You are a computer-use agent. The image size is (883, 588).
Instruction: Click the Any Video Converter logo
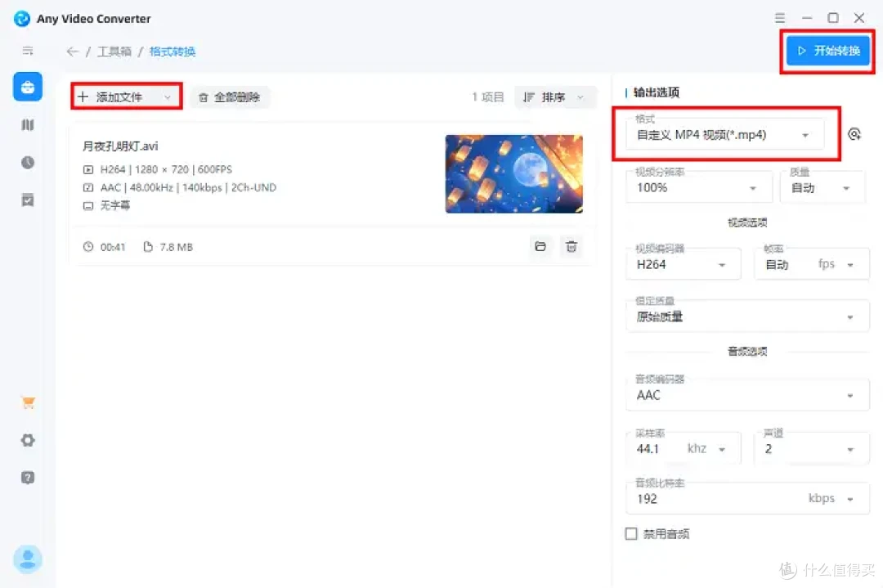(x=21, y=19)
